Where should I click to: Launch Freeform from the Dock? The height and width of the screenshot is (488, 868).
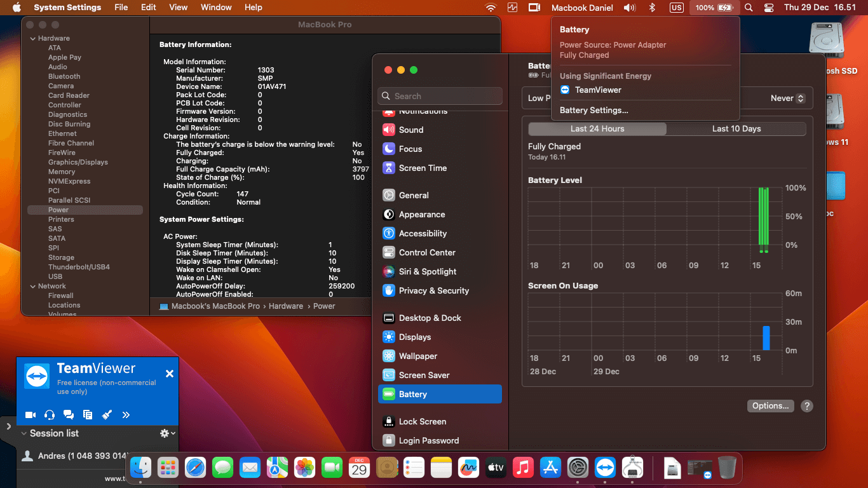(468, 468)
